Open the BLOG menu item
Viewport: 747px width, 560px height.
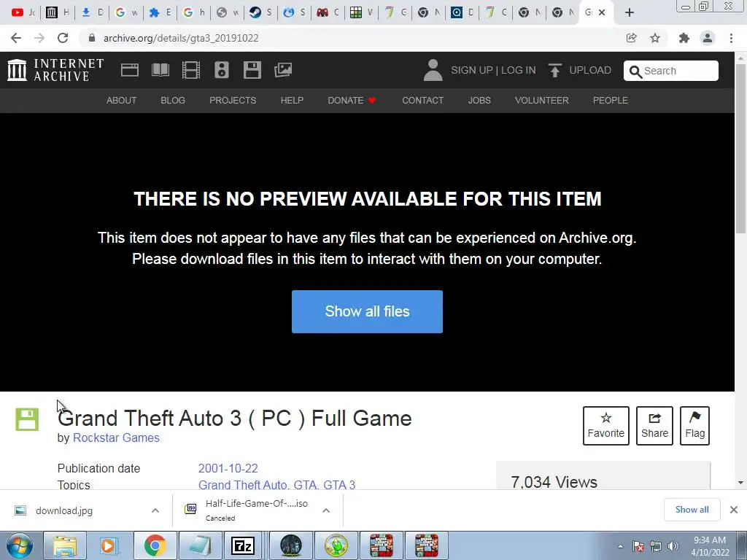coord(172,101)
